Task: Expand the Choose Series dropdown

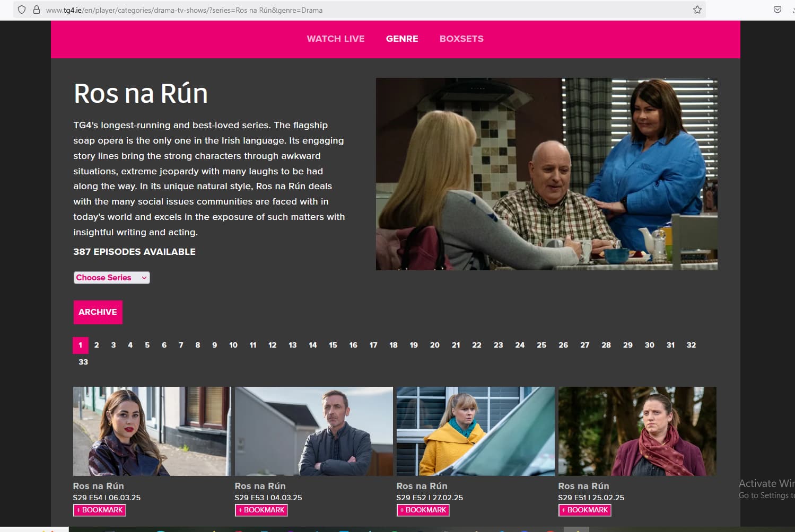Action: coord(111,278)
